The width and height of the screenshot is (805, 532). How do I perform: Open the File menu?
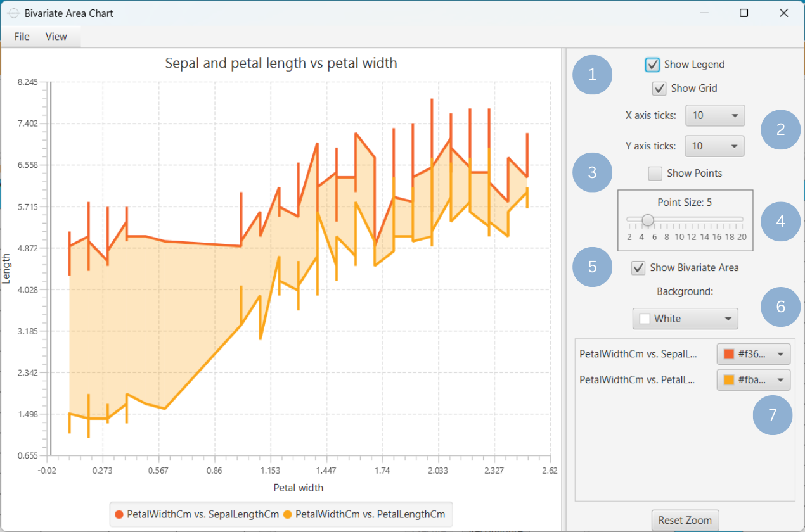coord(22,37)
